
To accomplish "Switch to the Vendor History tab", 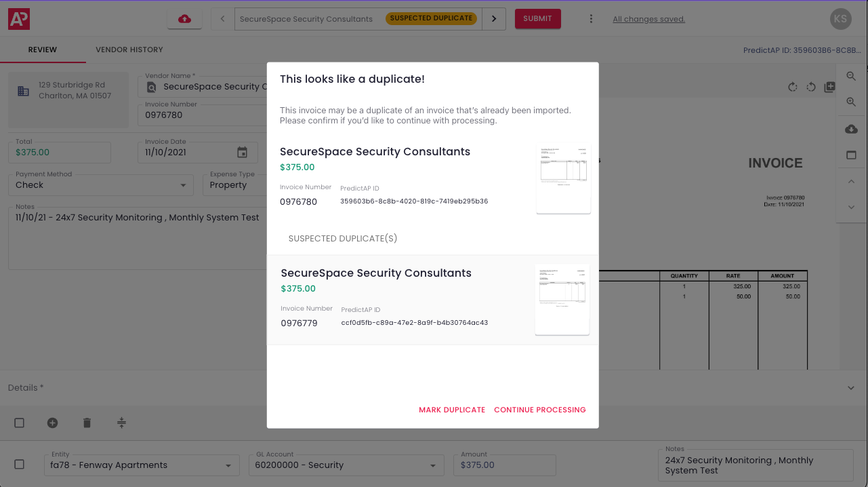I will [x=129, y=50].
